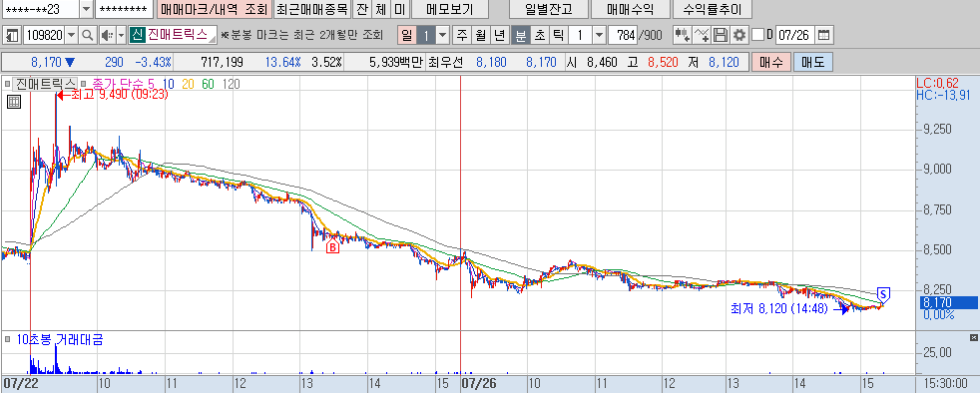980x393 pixels.
Task: Switch to 월 (monthly) period
Action: point(480,35)
